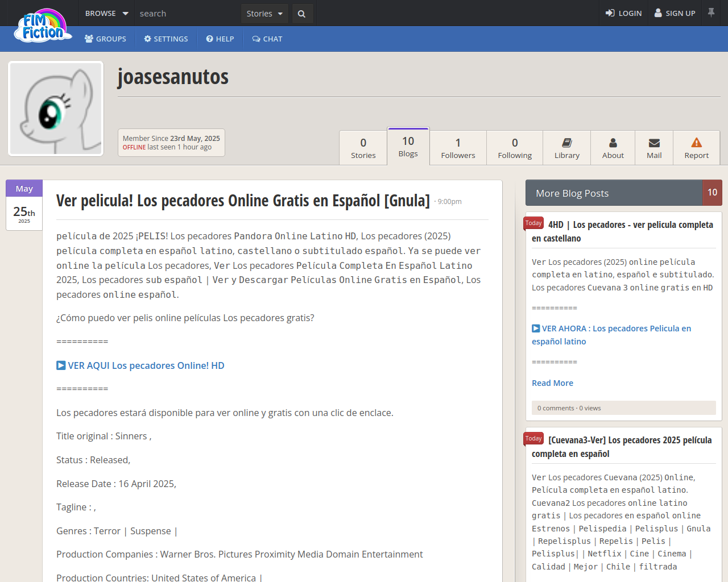Viewport: 728px width, 582px height.
Task: Follow the 'VER AQUI Los pecadores Online! HD' link
Action: pyautogui.click(x=140, y=365)
